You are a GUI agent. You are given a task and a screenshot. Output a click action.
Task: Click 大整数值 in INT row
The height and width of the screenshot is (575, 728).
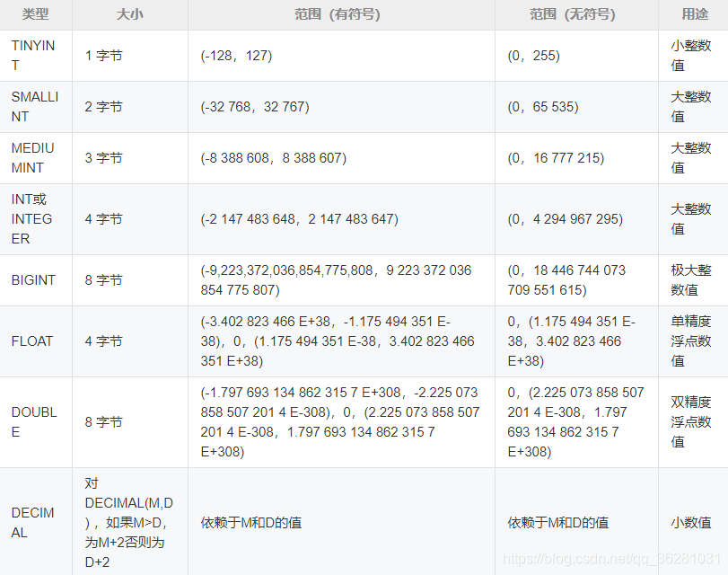(691, 219)
